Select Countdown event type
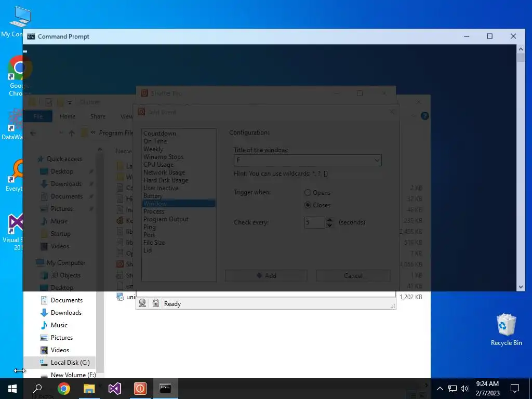532x399 pixels. (159, 134)
